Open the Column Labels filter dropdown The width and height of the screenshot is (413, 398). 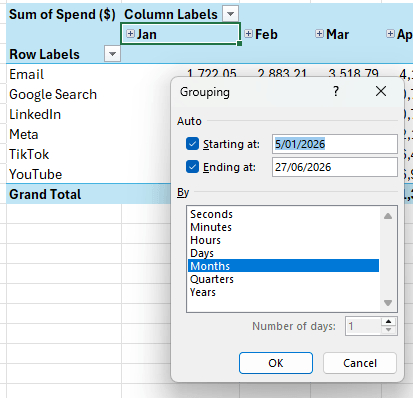tap(230, 14)
